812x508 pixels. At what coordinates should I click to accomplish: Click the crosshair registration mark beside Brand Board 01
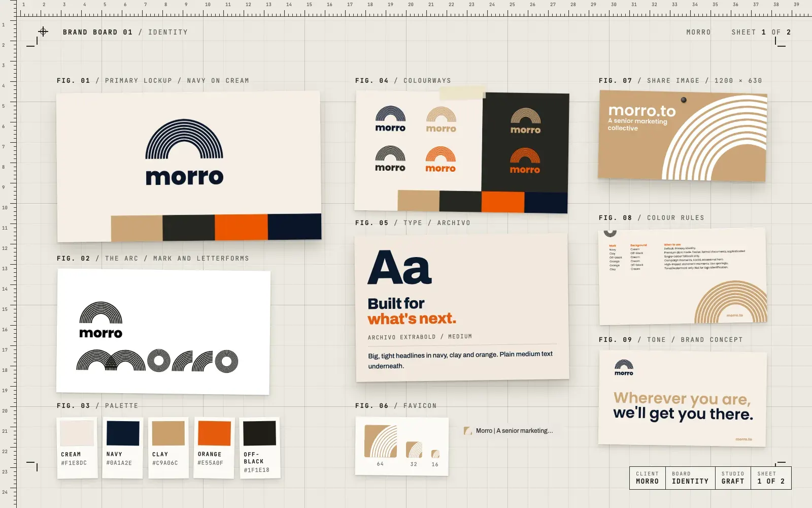[43, 31]
